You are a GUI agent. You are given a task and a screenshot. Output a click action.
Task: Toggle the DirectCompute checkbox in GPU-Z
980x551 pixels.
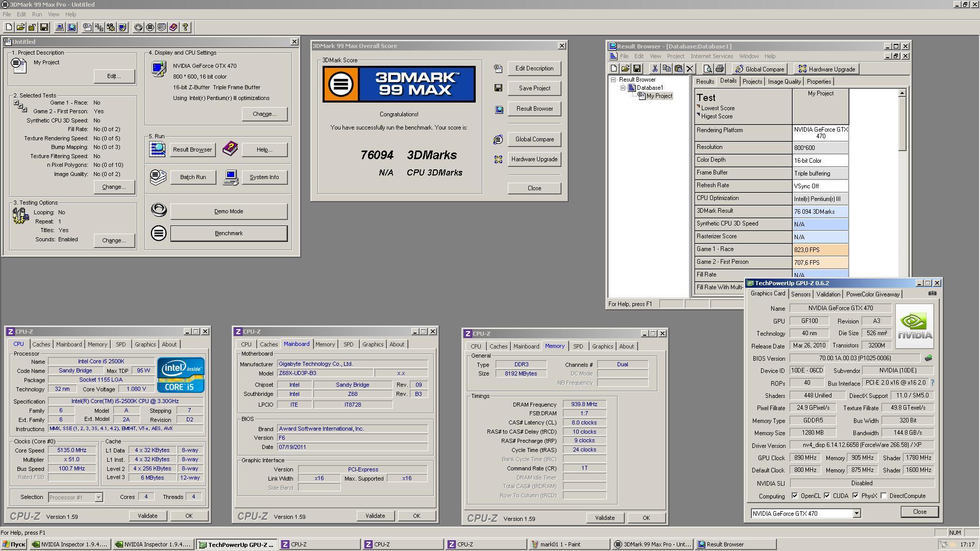click(884, 496)
